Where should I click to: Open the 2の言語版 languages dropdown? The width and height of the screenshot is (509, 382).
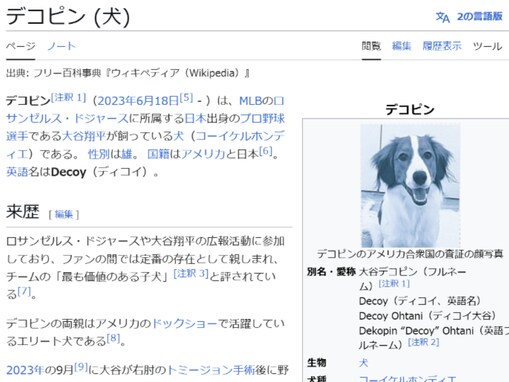click(479, 16)
